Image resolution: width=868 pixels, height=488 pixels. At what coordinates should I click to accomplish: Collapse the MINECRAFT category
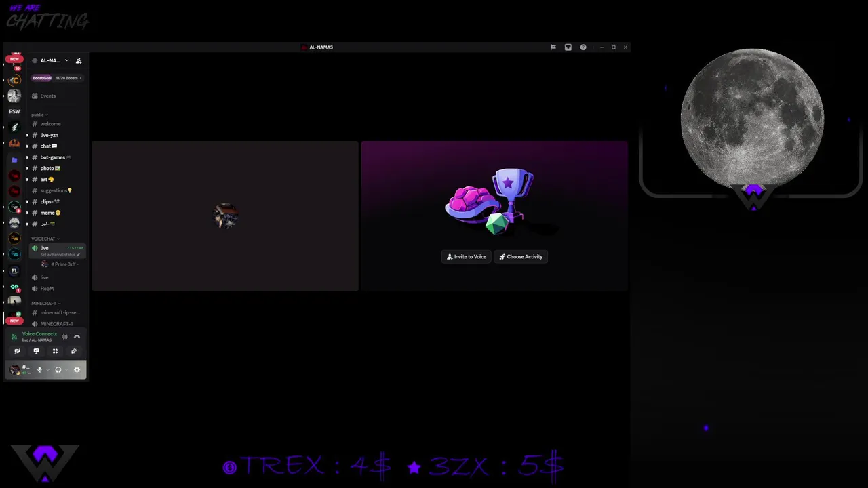tap(45, 304)
